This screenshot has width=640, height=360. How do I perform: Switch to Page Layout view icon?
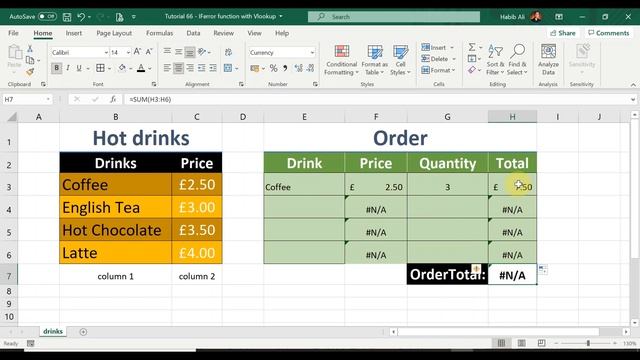click(522, 343)
